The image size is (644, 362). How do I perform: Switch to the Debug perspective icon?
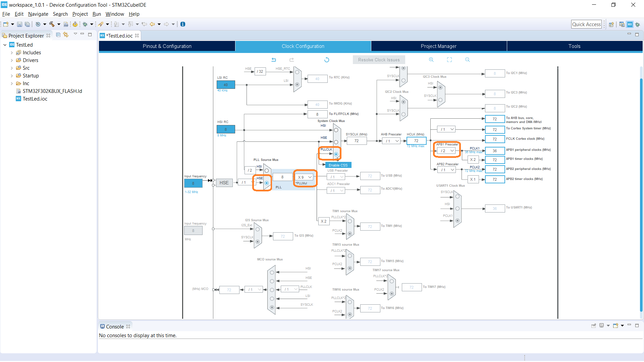point(638,24)
